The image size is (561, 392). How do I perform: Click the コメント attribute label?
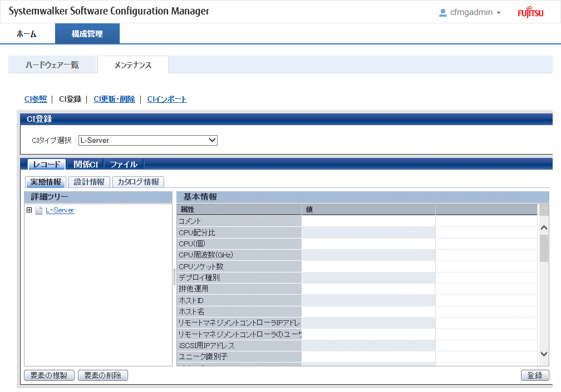click(239, 221)
